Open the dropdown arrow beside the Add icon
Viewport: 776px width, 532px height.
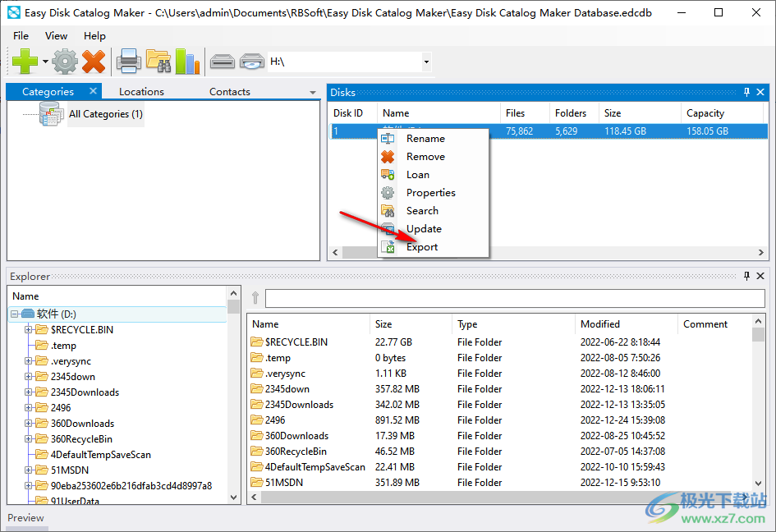[x=45, y=62]
